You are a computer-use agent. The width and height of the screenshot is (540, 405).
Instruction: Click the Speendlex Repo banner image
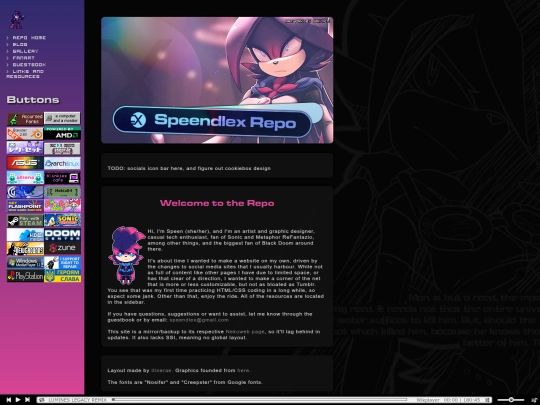(x=217, y=80)
